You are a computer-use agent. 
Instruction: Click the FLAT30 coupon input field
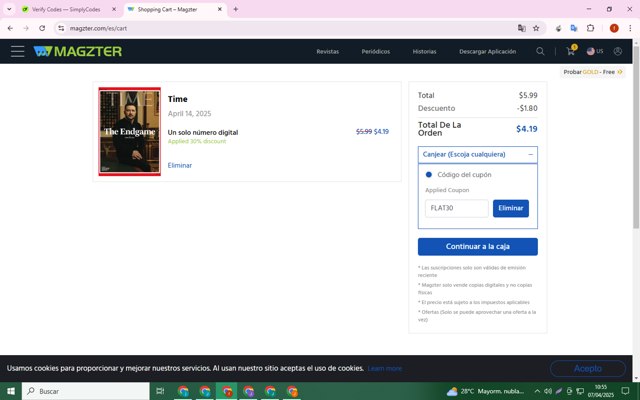(x=456, y=208)
